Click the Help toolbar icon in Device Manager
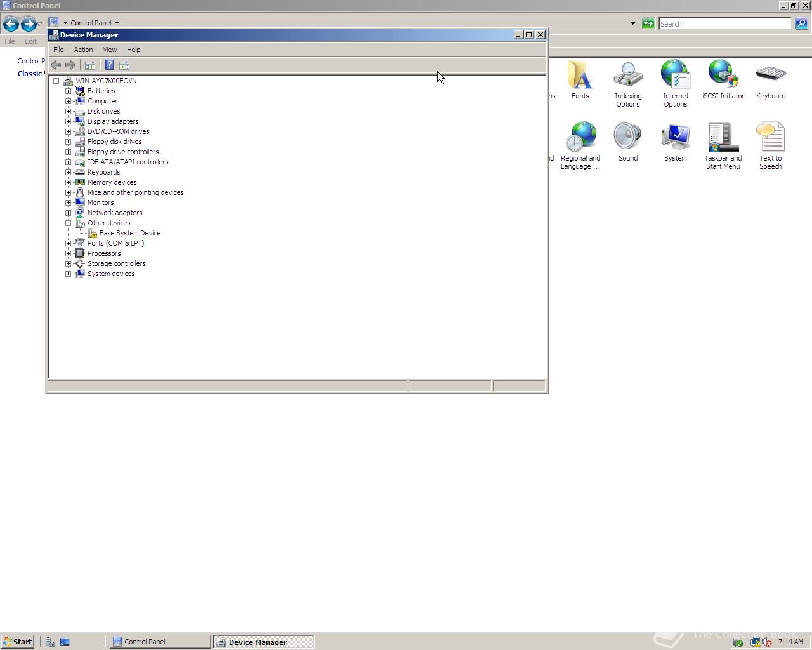The height and width of the screenshot is (650, 812). pyautogui.click(x=109, y=65)
